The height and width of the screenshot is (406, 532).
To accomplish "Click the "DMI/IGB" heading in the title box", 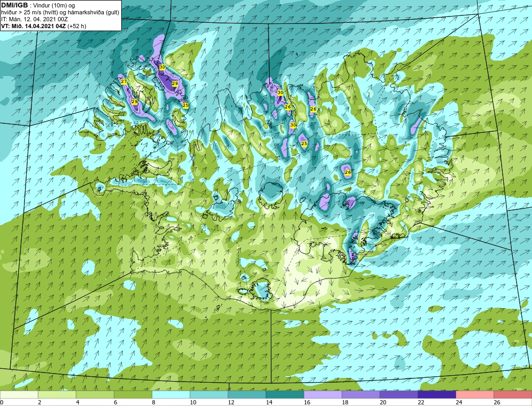I will tap(14, 5).
